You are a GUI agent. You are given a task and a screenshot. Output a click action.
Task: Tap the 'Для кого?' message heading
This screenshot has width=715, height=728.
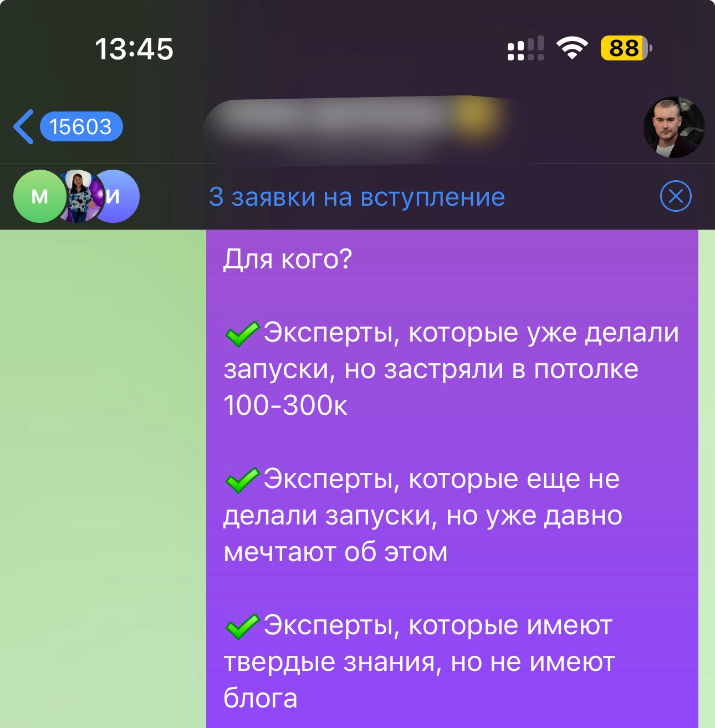tap(288, 259)
